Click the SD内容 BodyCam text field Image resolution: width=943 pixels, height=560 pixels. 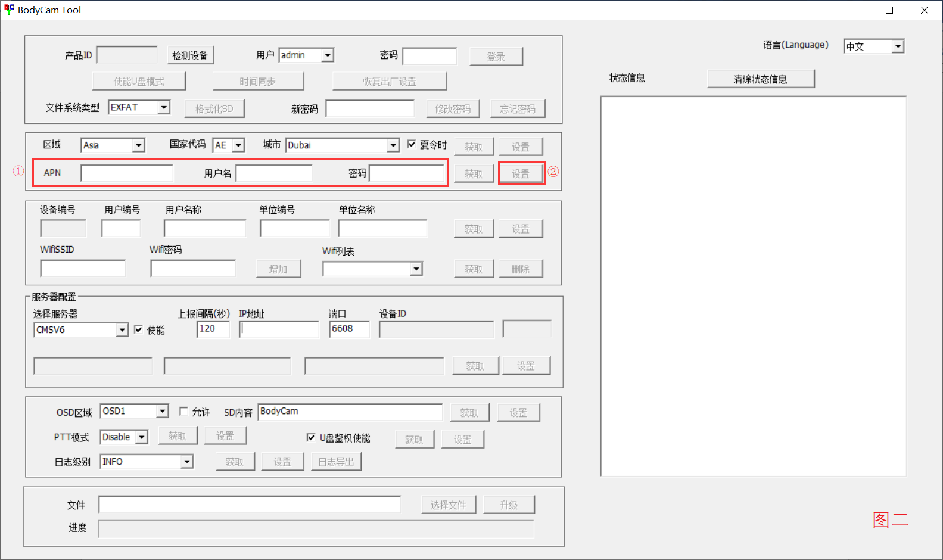(350, 412)
